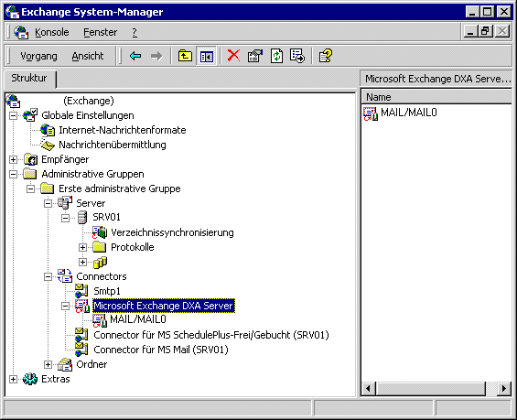Click the Exchange globe icon at tree root

[x=13, y=101]
